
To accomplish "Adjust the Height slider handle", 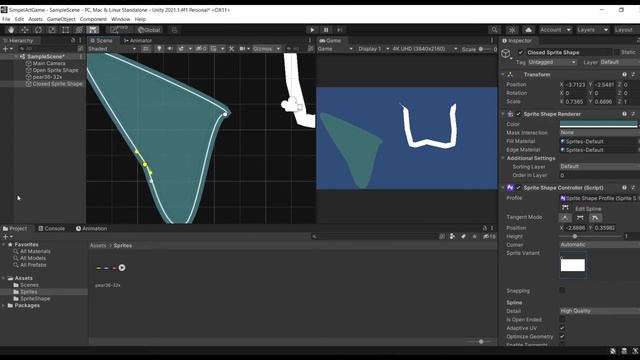I will 575,236.
